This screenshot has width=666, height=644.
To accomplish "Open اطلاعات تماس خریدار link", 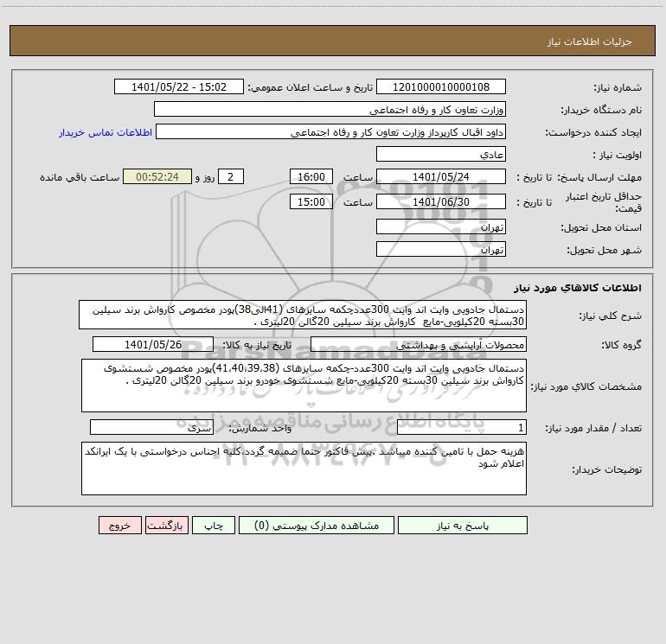I will 106,132.
